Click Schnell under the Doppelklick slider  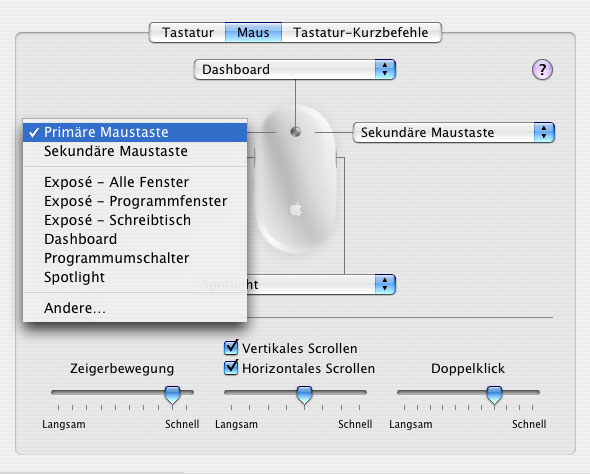click(529, 424)
